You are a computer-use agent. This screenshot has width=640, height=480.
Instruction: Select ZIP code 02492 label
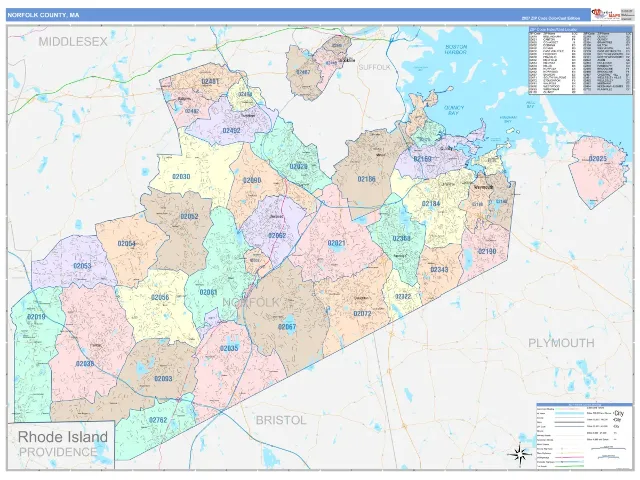[231, 131]
